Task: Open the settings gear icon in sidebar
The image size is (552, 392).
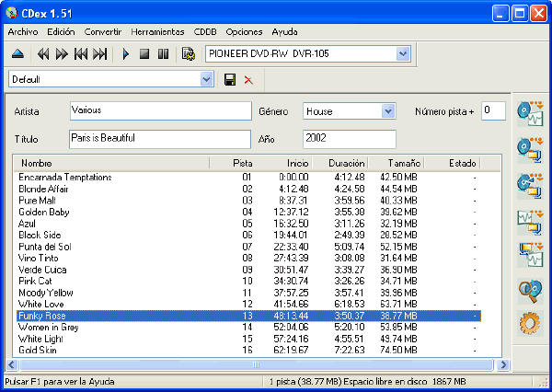Action: point(530,323)
